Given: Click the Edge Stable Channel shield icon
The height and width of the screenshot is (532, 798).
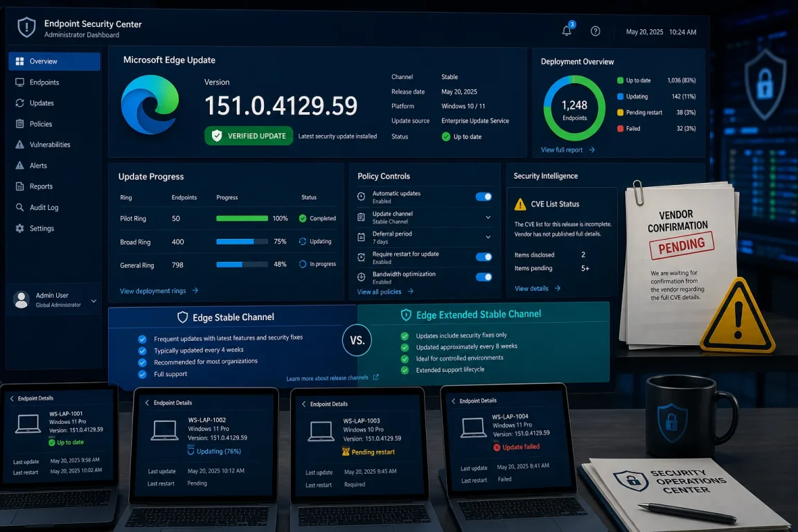Looking at the screenshot, I should coord(183,317).
